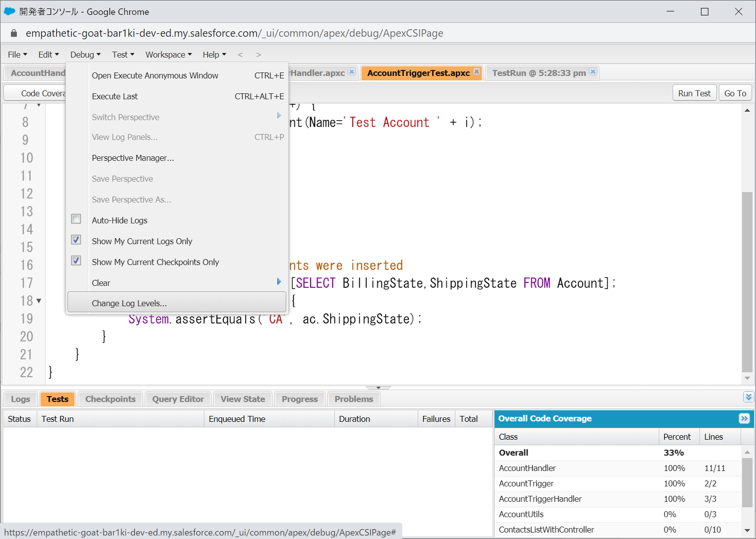
Task: Click the code coverage list scroll down arrow
Action: point(747,531)
